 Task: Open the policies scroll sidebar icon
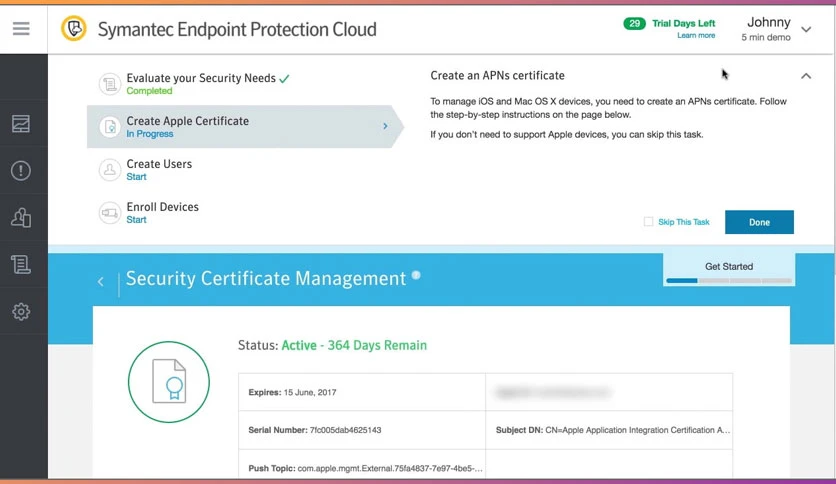(21, 264)
